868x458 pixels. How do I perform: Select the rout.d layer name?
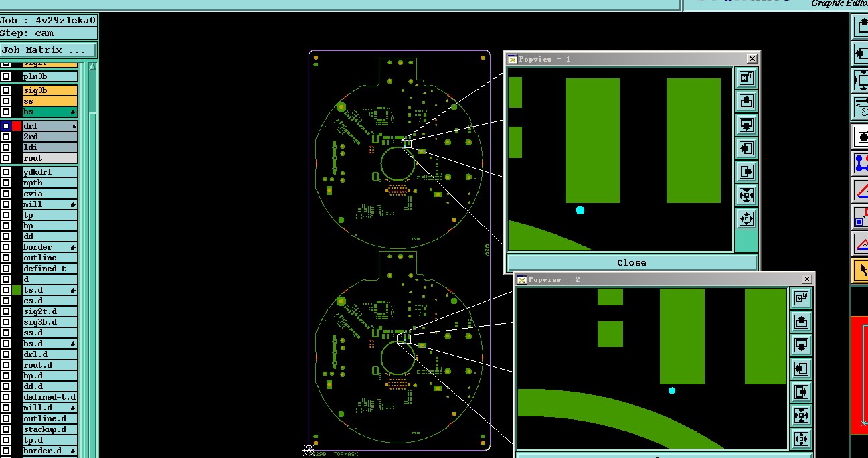coord(50,365)
